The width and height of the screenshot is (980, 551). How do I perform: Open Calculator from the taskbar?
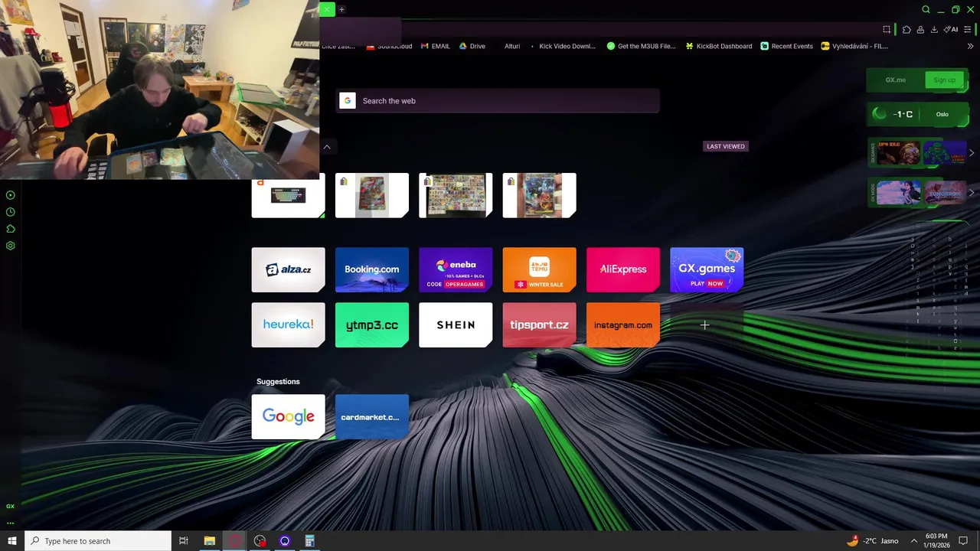(309, 541)
